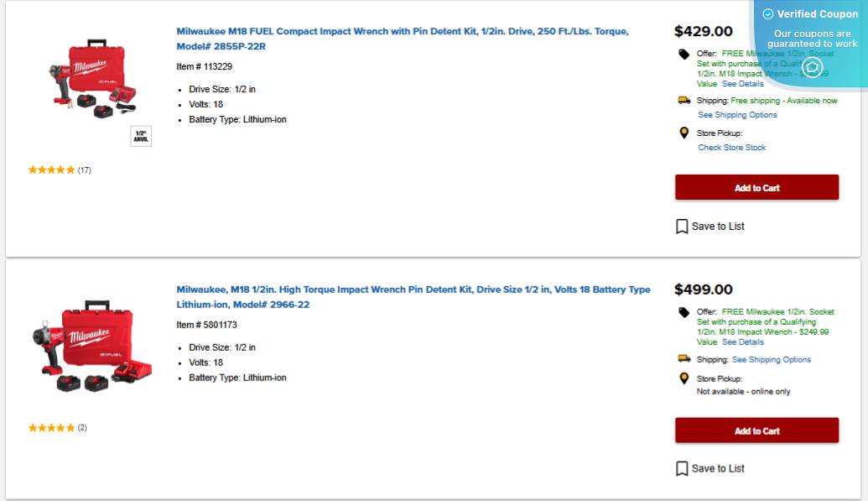Click the Save to List bookmark icon for the compact wrench
This screenshot has height=501, width=868.
tap(682, 227)
